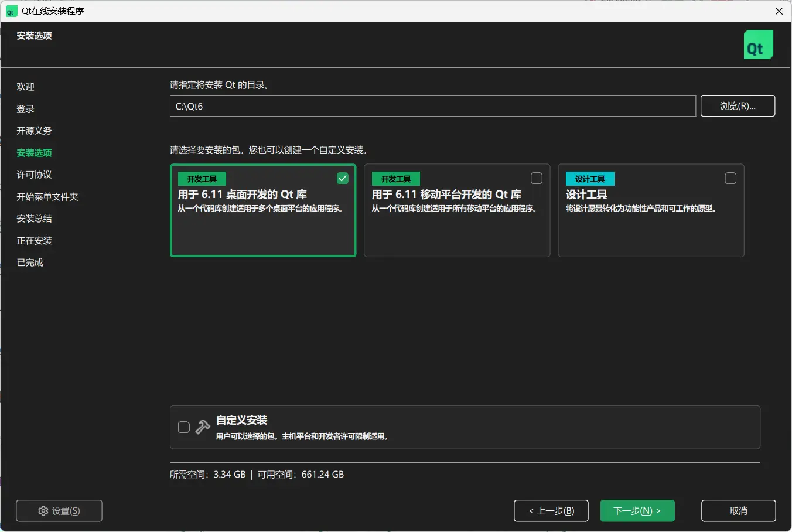This screenshot has height=532, width=792.
Task: Select the 开始菜单文件夹 step in the sidebar
Action: (x=47, y=197)
